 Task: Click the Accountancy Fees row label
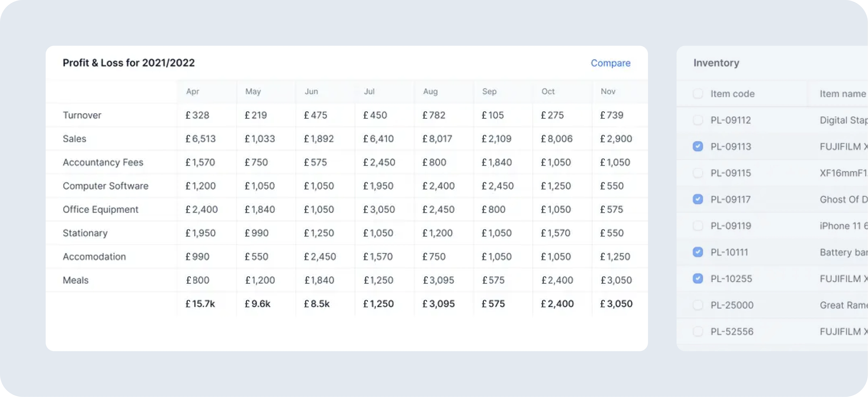[x=103, y=162]
